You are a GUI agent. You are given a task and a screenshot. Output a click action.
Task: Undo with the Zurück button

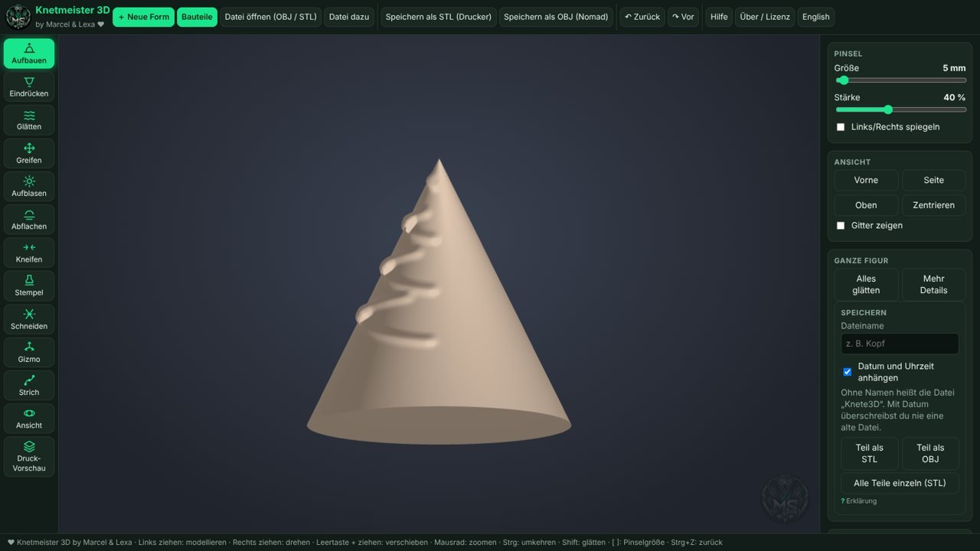642,17
